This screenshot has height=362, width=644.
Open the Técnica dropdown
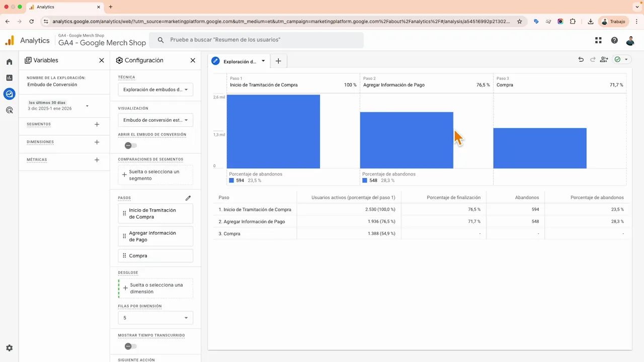click(155, 89)
